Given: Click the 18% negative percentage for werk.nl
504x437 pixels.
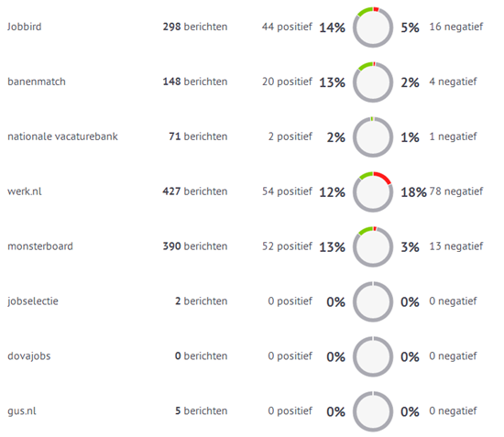Looking at the screenshot, I should [413, 192].
